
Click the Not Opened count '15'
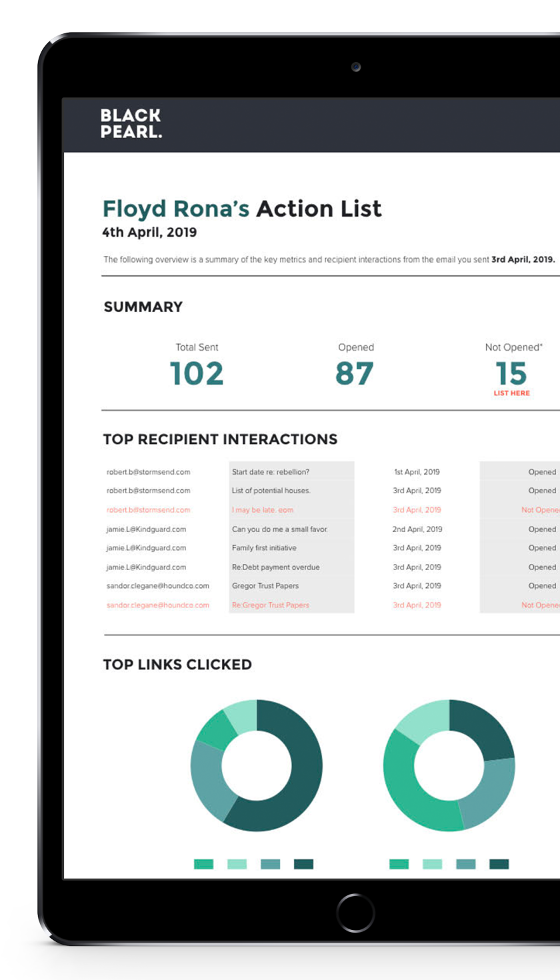point(511,374)
